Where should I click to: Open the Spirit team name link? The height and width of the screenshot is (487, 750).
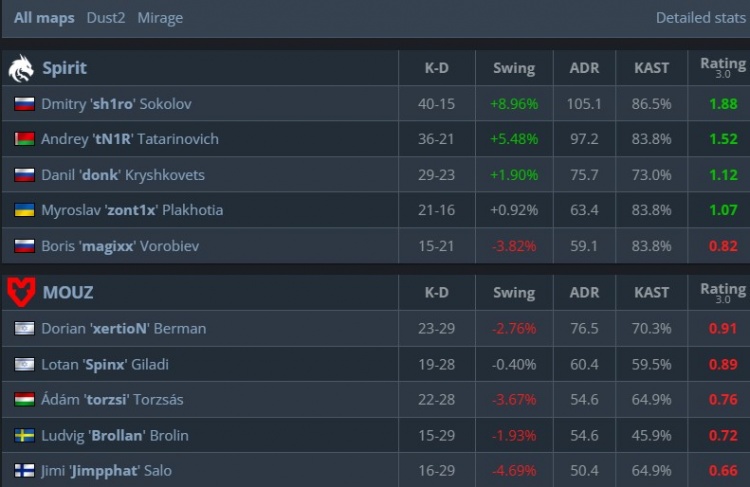[64, 68]
